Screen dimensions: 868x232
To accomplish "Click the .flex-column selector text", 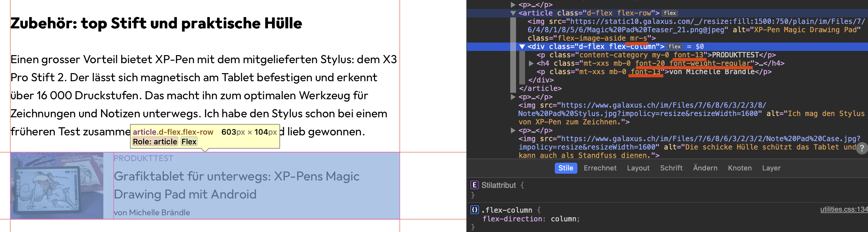I will [507, 210].
